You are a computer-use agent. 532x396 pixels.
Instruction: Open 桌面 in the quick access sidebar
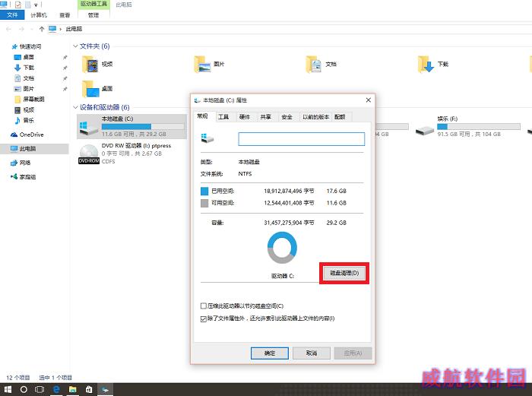pos(29,57)
